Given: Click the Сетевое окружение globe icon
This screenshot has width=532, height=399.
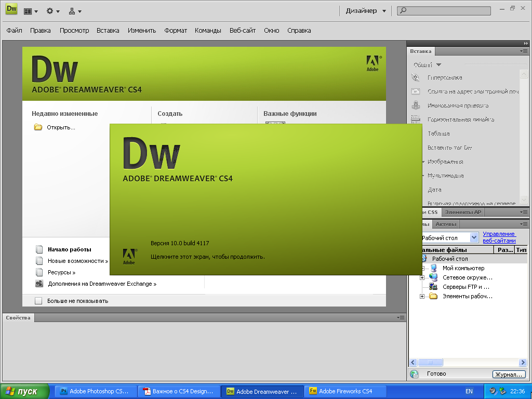Looking at the screenshot, I should (433, 277).
